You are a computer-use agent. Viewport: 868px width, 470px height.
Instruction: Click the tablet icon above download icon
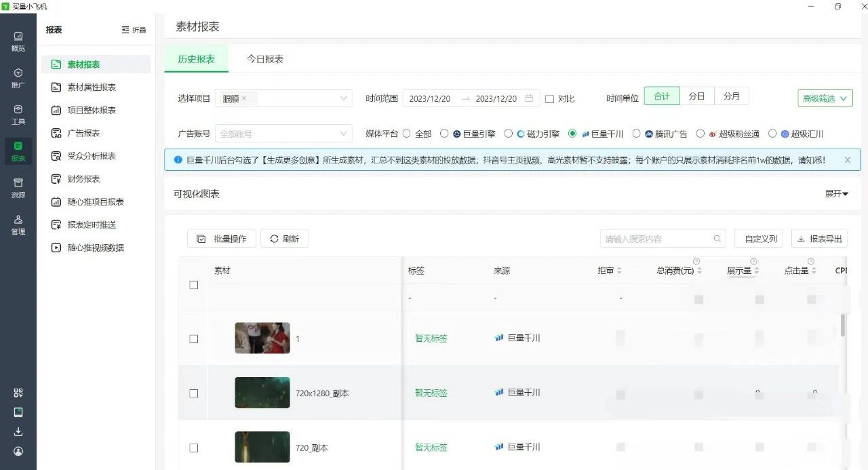point(18,412)
